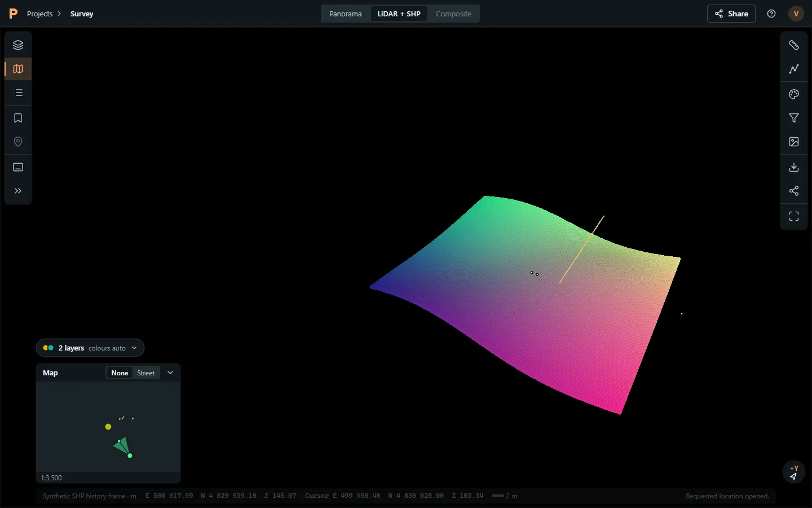This screenshot has height=508, width=812.
Task: Click the P app logo
Action: 14,14
